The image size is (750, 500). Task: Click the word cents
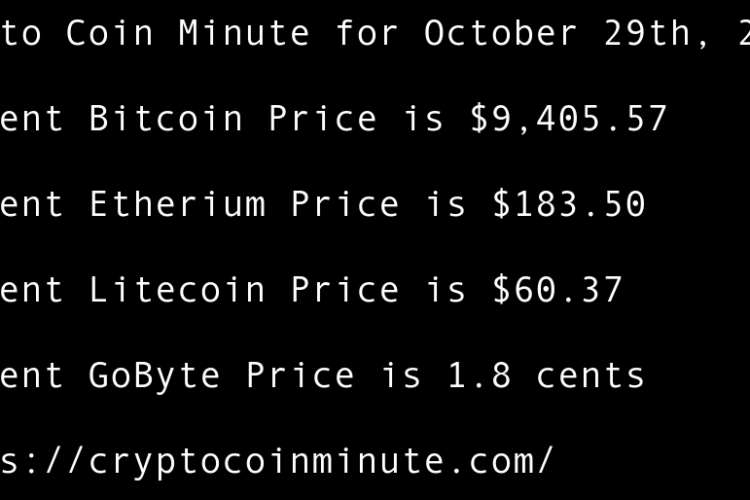[x=590, y=375]
